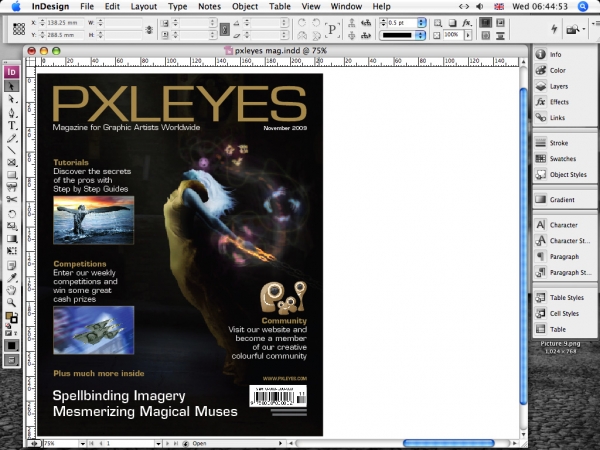Select the Free Transform tool
This screenshot has width=600, height=450.
[11, 251]
